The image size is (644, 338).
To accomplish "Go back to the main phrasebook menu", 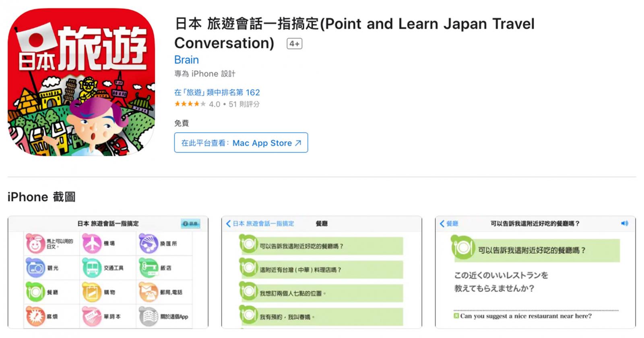I will (x=260, y=223).
